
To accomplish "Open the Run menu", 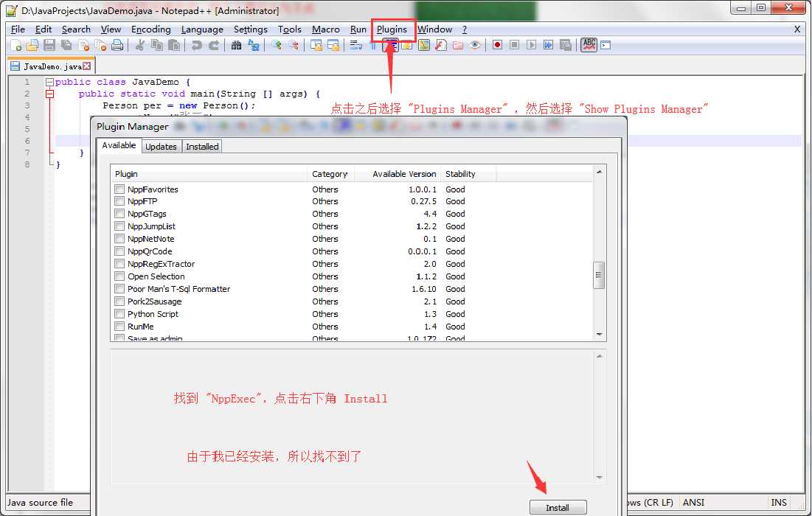I will pyautogui.click(x=358, y=29).
